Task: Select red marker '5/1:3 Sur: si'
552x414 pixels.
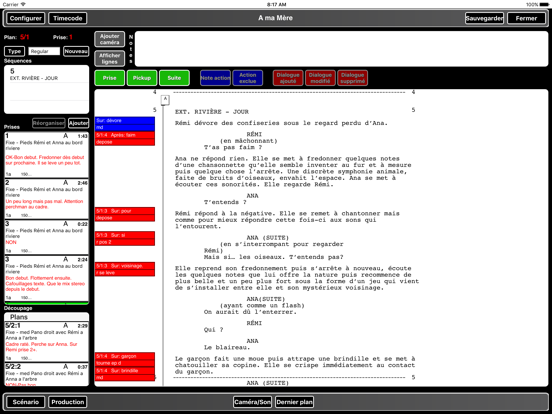Action: [125, 238]
